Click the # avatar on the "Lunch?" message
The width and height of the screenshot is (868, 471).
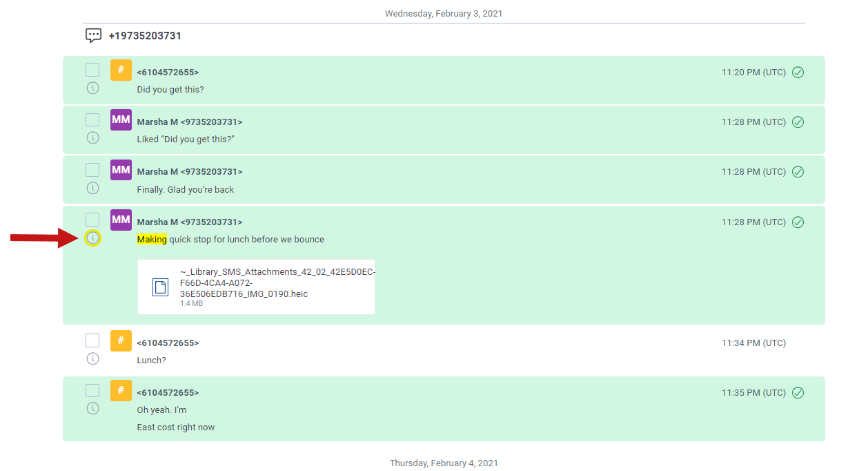tap(121, 340)
